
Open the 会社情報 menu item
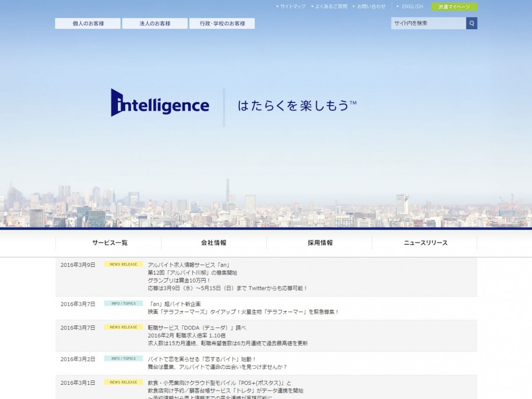(x=214, y=243)
